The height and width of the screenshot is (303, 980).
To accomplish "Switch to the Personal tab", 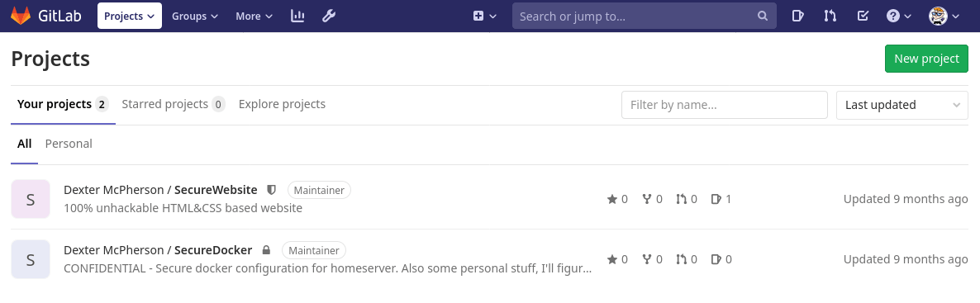I will [69, 144].
